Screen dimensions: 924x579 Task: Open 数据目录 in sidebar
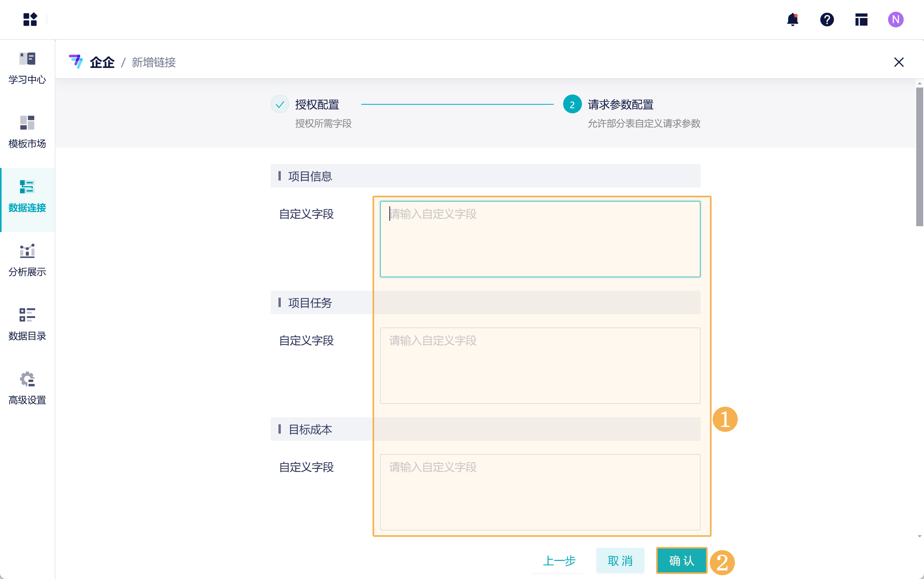point(27,325)
